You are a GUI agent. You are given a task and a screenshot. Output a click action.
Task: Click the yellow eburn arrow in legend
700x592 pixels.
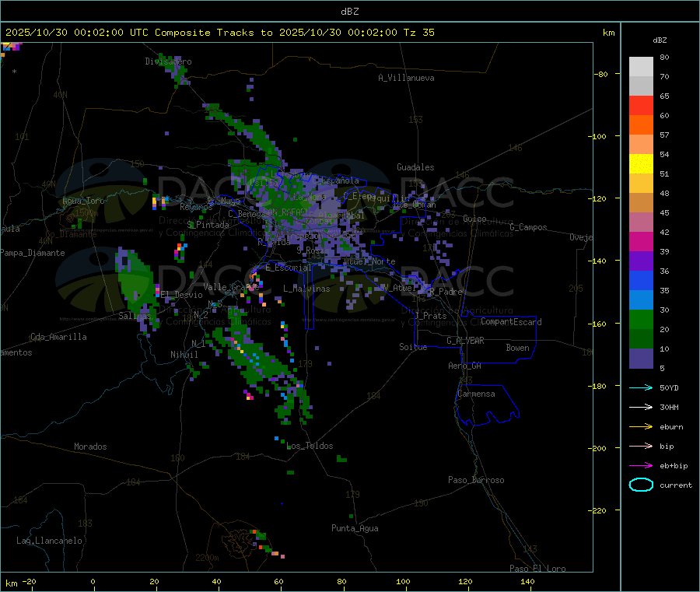pos(641,427)
